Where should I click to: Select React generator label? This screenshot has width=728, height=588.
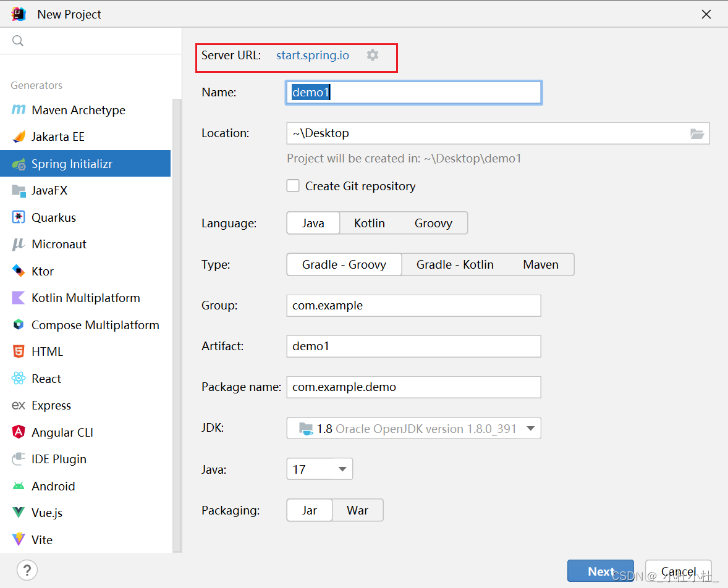point(46,379)
